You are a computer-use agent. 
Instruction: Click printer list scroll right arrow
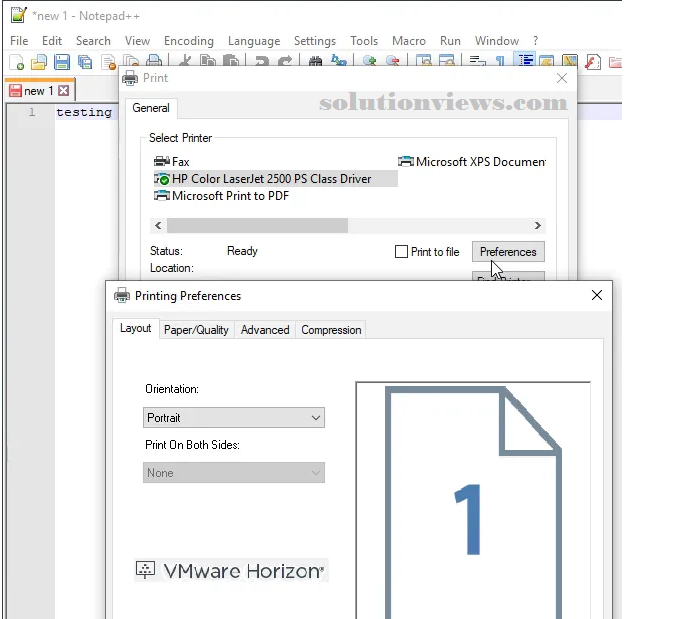(538, 225)
